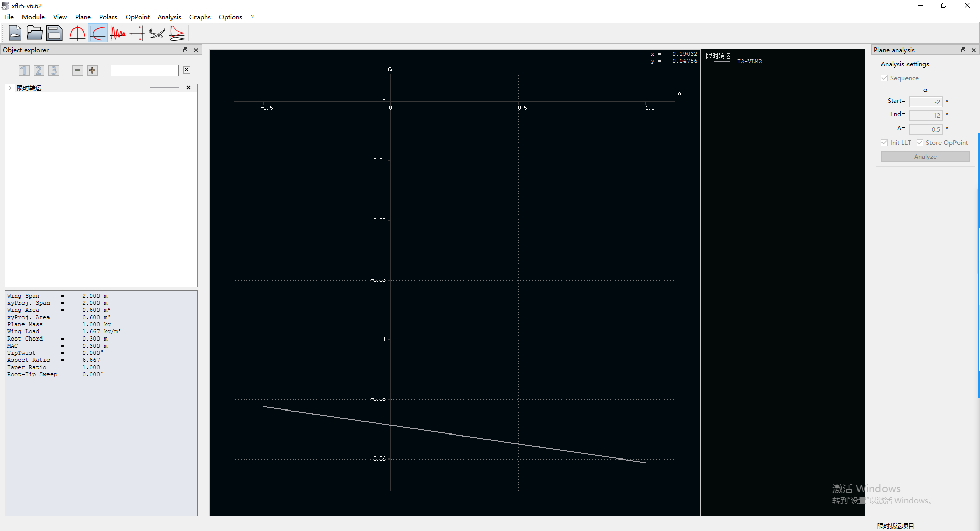
Task: Expand tree with the plus button
Action: [x=92, y=70]
